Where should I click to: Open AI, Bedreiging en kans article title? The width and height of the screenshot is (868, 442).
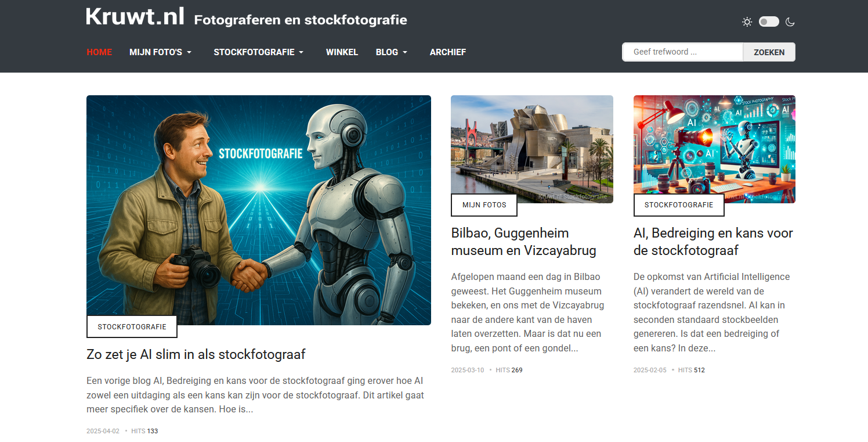point(713,242)
